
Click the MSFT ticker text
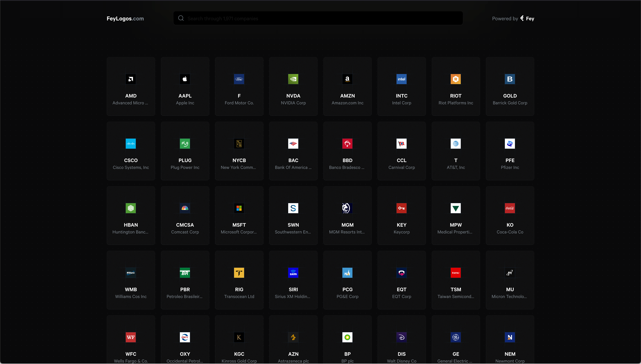point(239,225)
